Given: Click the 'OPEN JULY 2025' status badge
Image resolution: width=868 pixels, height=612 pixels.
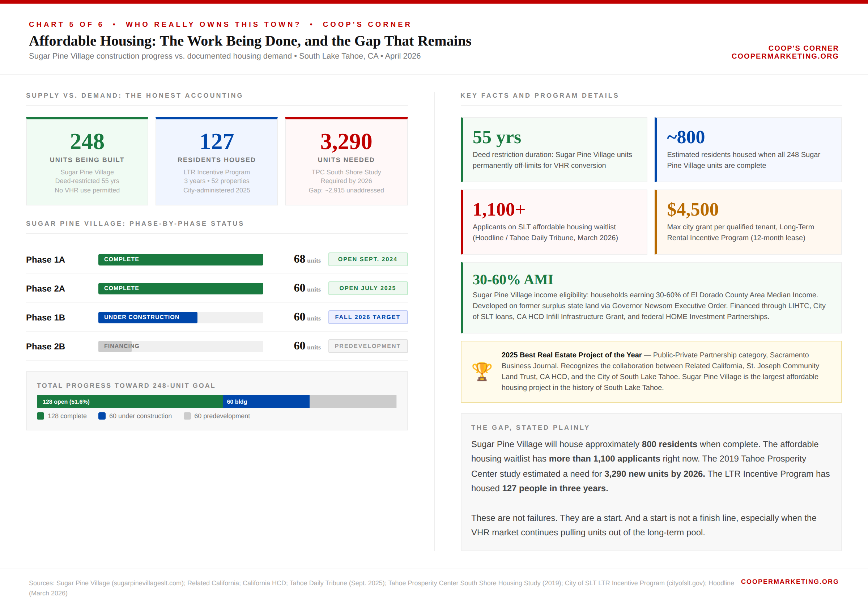Looking at the screenshot, I should click(x=367, y=288).
